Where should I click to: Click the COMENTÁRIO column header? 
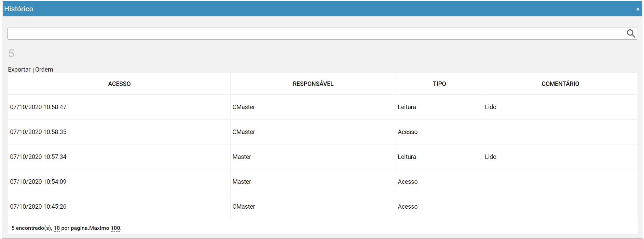(560, 84)
